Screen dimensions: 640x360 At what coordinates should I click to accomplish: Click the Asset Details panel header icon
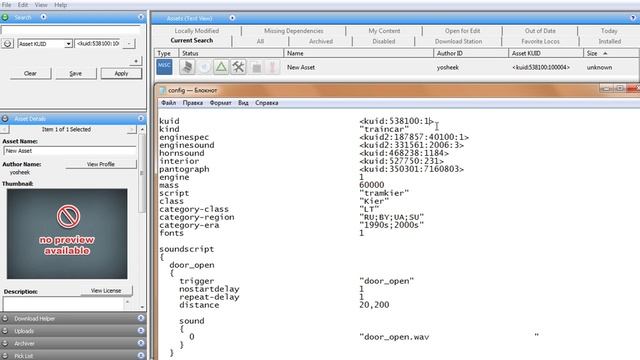pyautogui.click(x=5, y=119)
